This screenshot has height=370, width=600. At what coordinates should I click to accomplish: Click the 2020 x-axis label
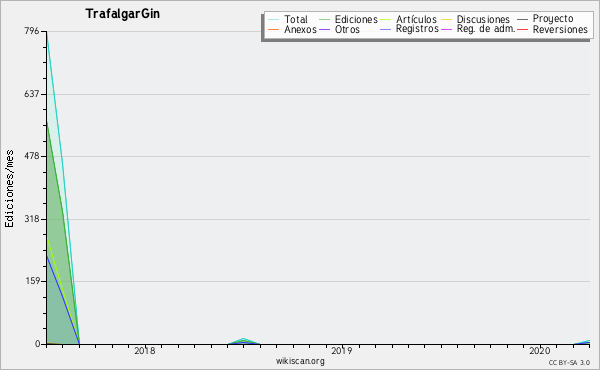tap(540, 350)
